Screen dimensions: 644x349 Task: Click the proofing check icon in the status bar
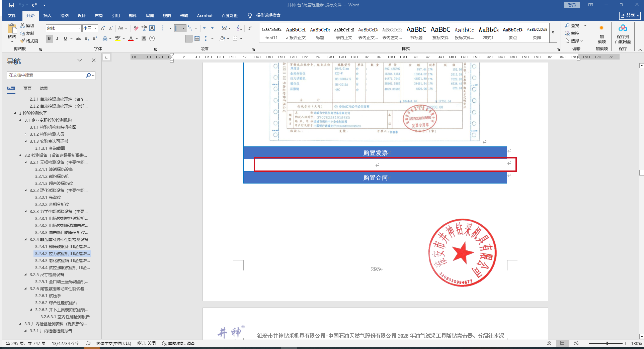coord(88,343)
